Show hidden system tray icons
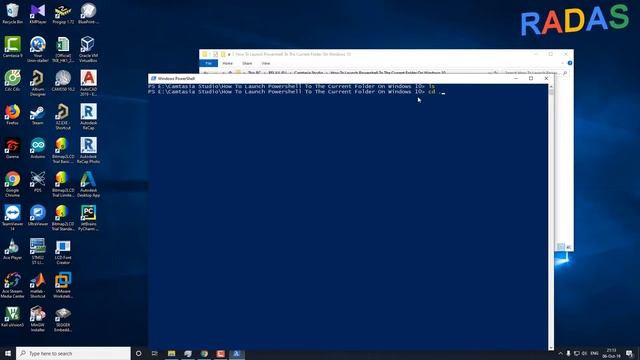The image size is (640, 360). tap(560, 353)
